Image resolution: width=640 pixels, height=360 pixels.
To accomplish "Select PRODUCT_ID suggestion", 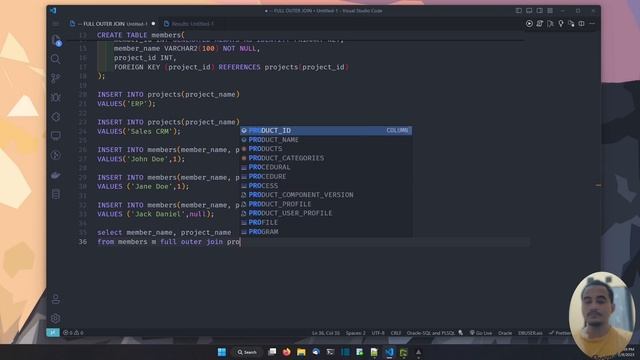I will coord(326,130).
